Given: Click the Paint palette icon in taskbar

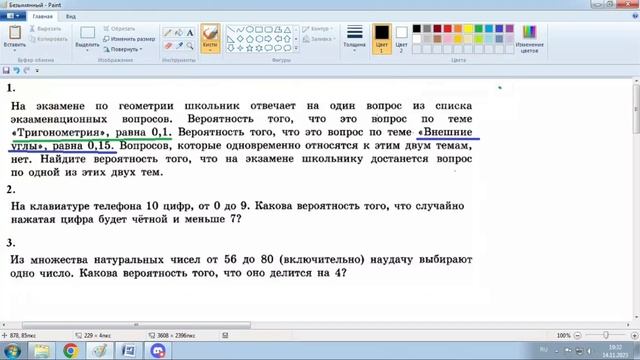Looking at the screenshot, I should [x=100, y=351].
